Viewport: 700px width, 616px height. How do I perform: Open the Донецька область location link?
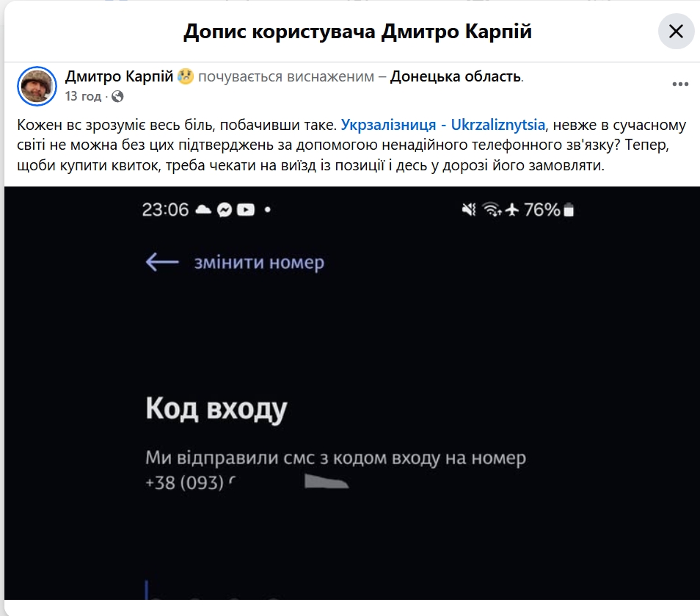click(x=455, y=76)
